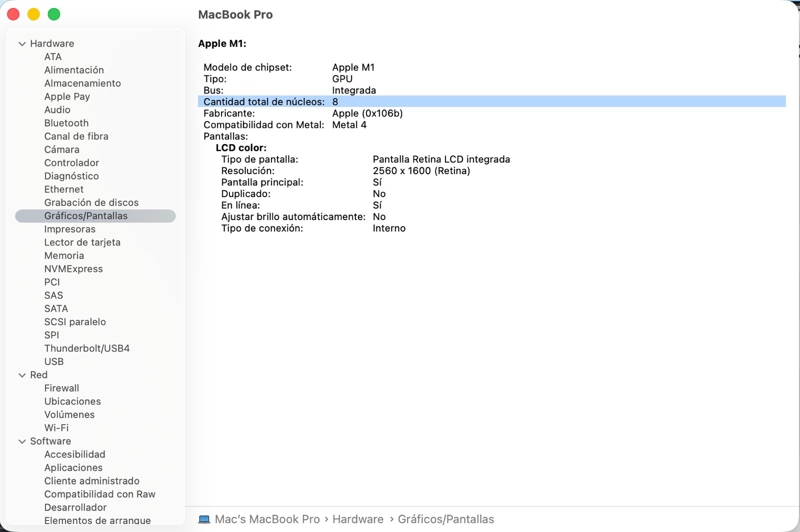800x532 pixels.
Task: Select Canal de fibra in the sidebar
Action: [76, 136]
